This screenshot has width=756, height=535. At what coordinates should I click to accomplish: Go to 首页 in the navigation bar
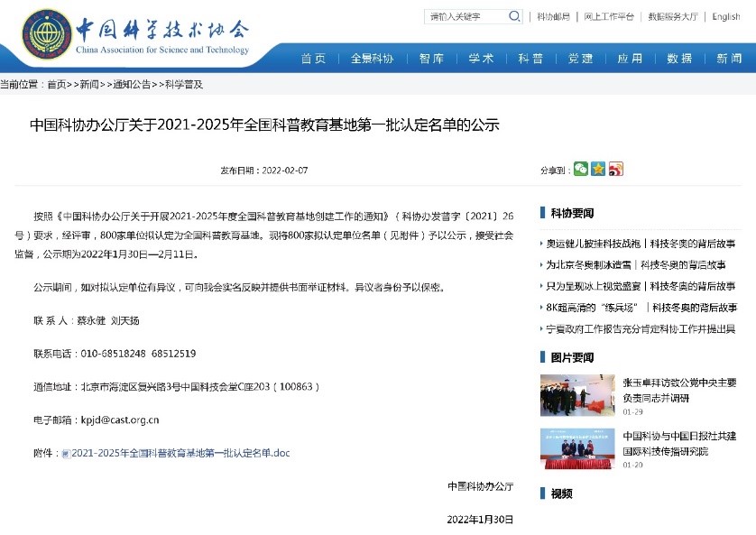[313, 59]
